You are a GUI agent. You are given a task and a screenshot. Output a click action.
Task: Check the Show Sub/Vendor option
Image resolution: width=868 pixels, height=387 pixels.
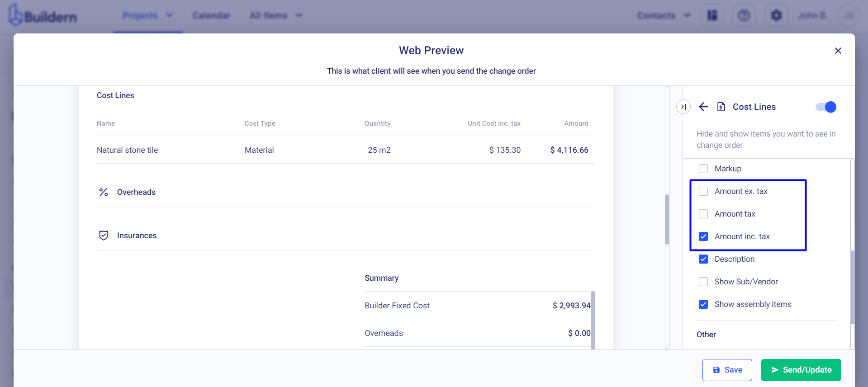point(703,282)
